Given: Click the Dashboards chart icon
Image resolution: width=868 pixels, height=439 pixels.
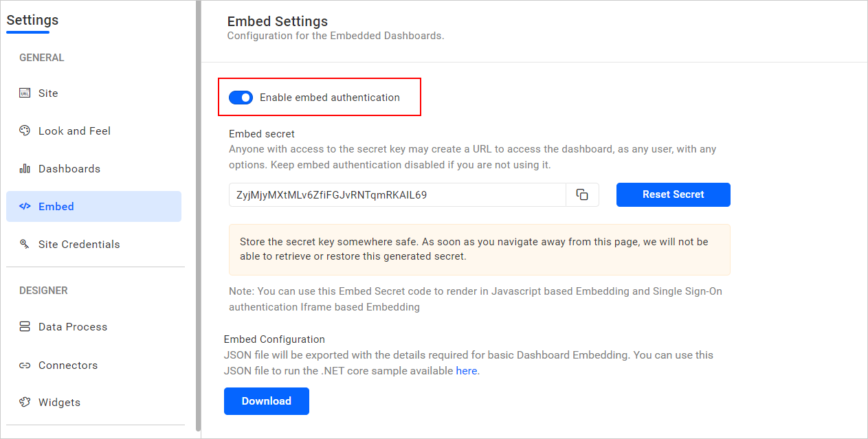Looking at the screenshot, I should pyautogui.click(x=25, y=168).
